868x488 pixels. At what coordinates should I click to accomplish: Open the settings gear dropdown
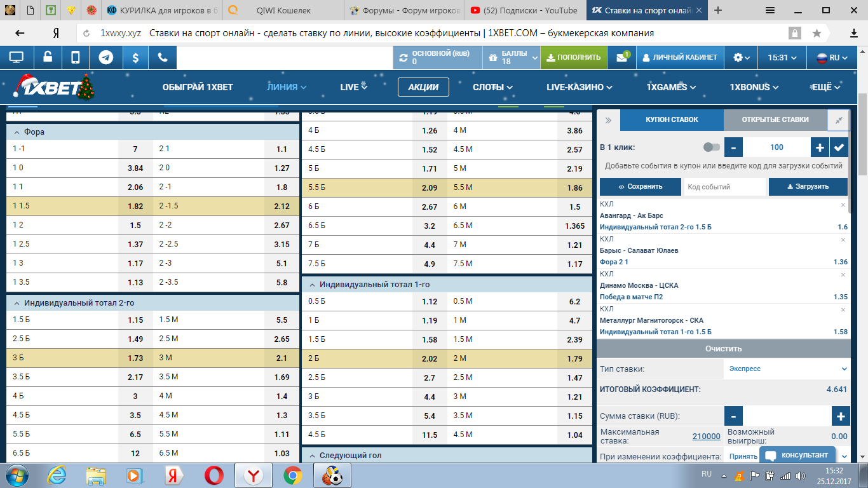point(741,57)
